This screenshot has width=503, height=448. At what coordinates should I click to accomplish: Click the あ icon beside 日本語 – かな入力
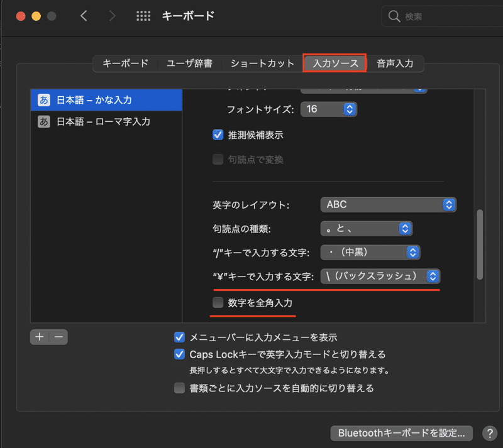pos(43,99)
